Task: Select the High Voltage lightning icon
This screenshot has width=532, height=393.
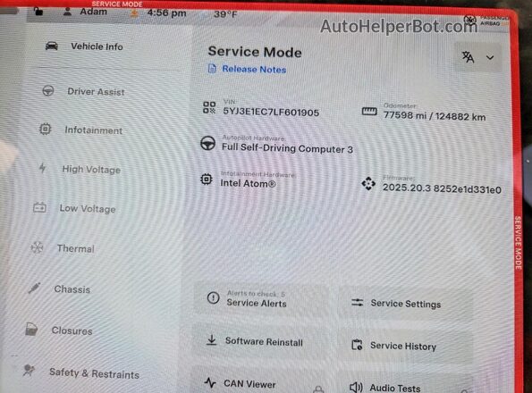Action: 42,167
